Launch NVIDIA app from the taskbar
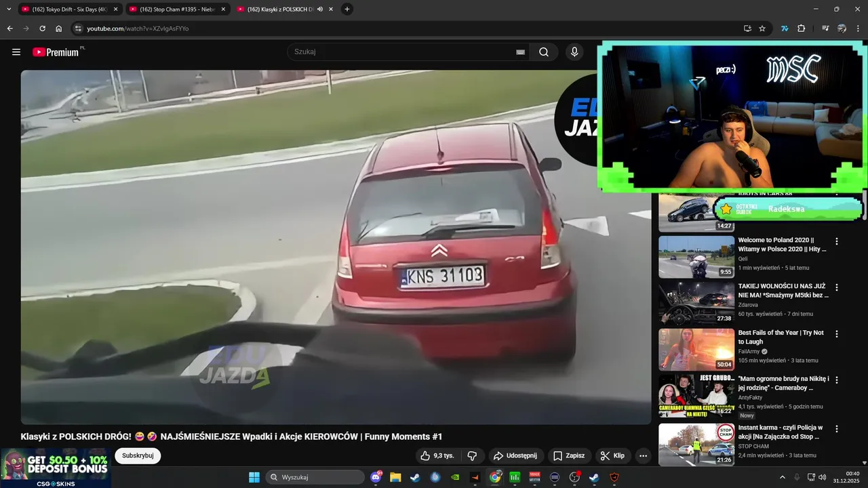868x488 pixels. [455, 477]
